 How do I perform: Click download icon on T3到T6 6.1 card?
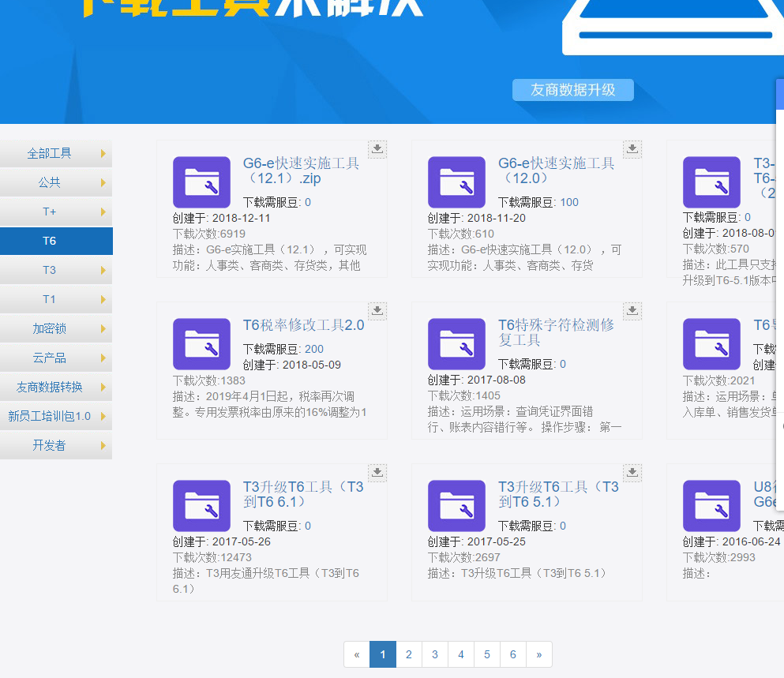[377, 473]
